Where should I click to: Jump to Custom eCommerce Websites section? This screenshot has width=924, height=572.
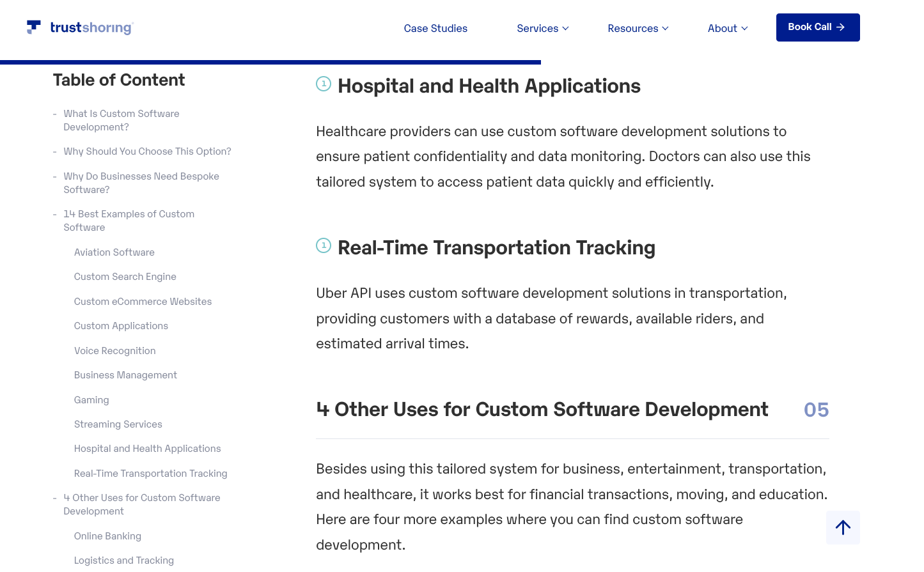pos(143,302)
